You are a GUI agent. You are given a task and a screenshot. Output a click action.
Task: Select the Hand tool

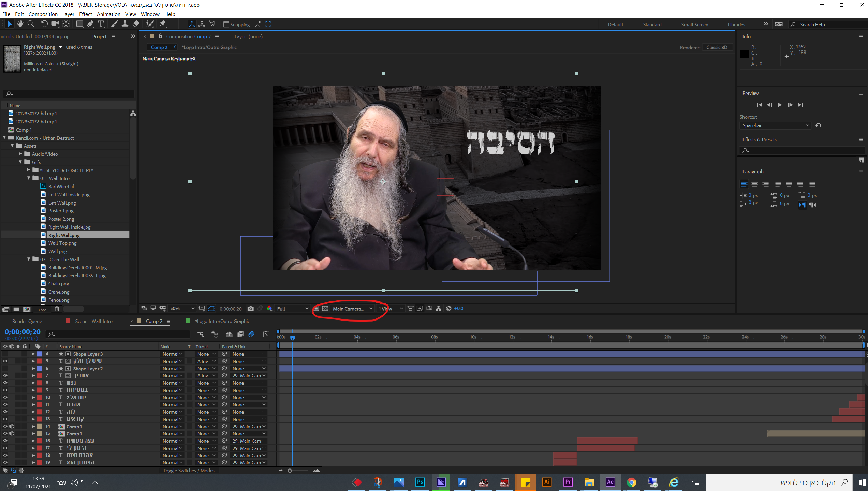(20, 24)
